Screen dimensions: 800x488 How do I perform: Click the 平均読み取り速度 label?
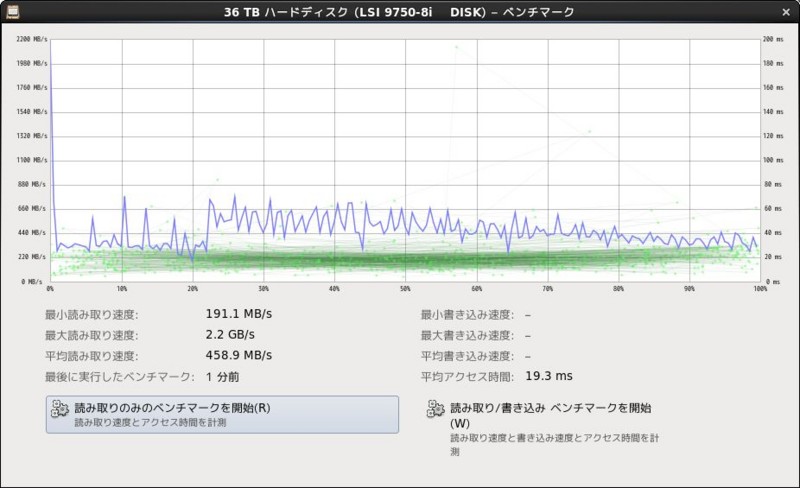pos(91,356)
